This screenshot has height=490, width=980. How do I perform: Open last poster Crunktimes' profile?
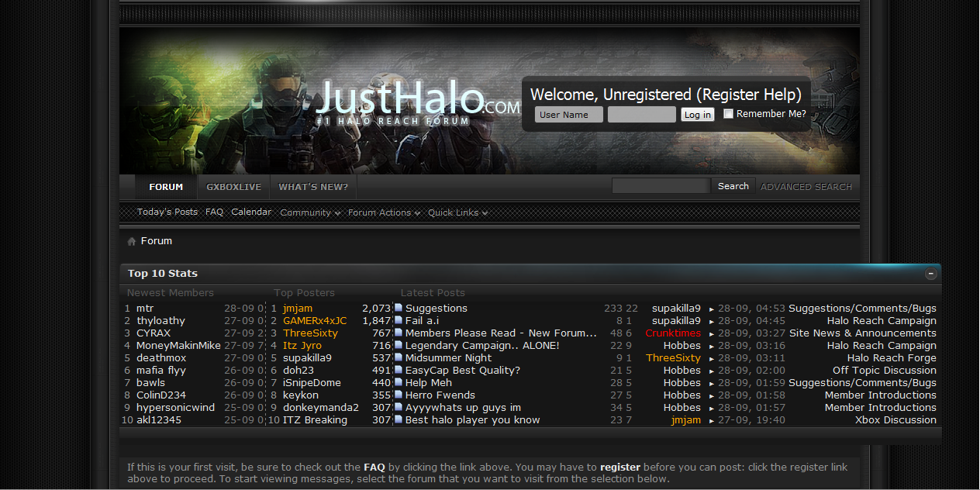673,333
